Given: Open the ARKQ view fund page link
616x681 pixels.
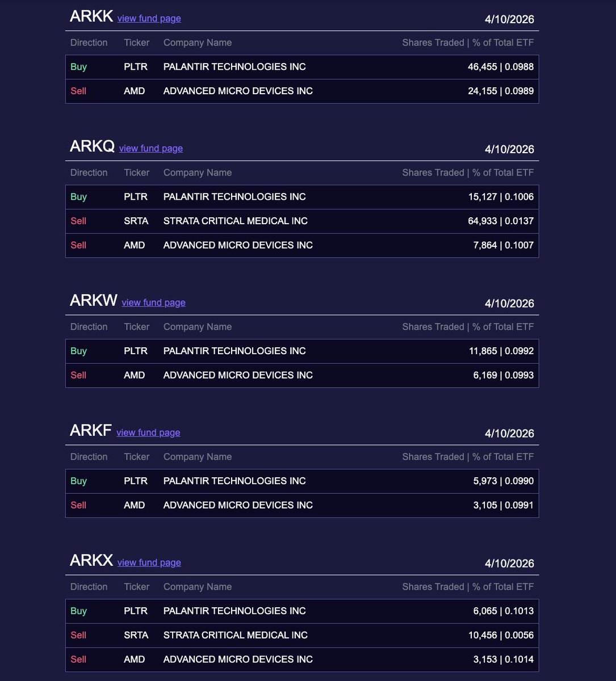Looking at the screenshot, I should click(150, 148).
